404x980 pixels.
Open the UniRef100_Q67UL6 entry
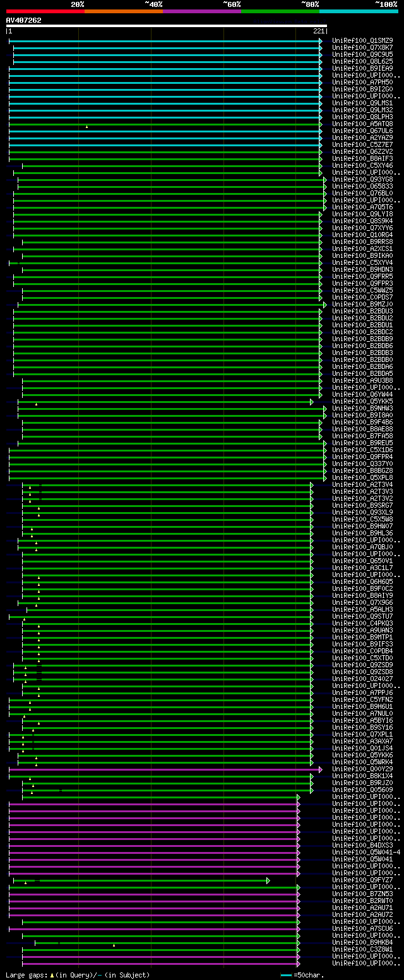tap(363, 131)
